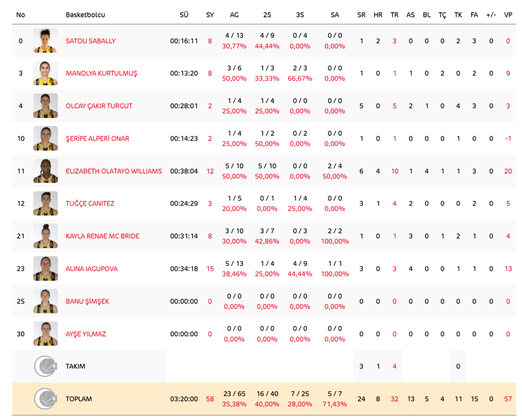Click ELIZABETH OLATAYO WILLIAMS name link

(114, 171)
